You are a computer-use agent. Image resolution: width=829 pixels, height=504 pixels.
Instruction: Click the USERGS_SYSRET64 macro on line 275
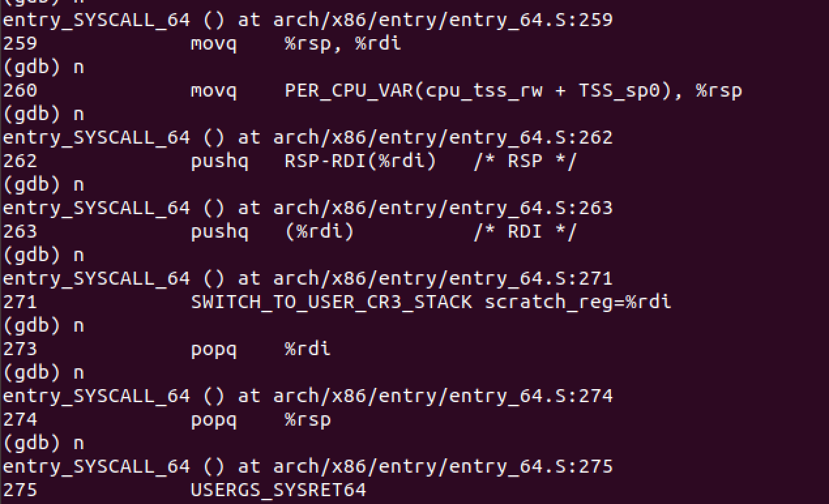[278, 490]
